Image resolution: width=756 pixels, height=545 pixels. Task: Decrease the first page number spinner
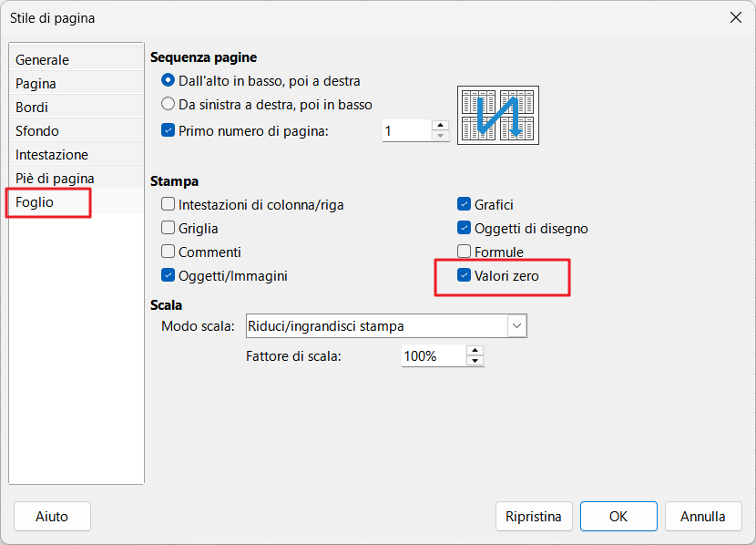point(440,136)
